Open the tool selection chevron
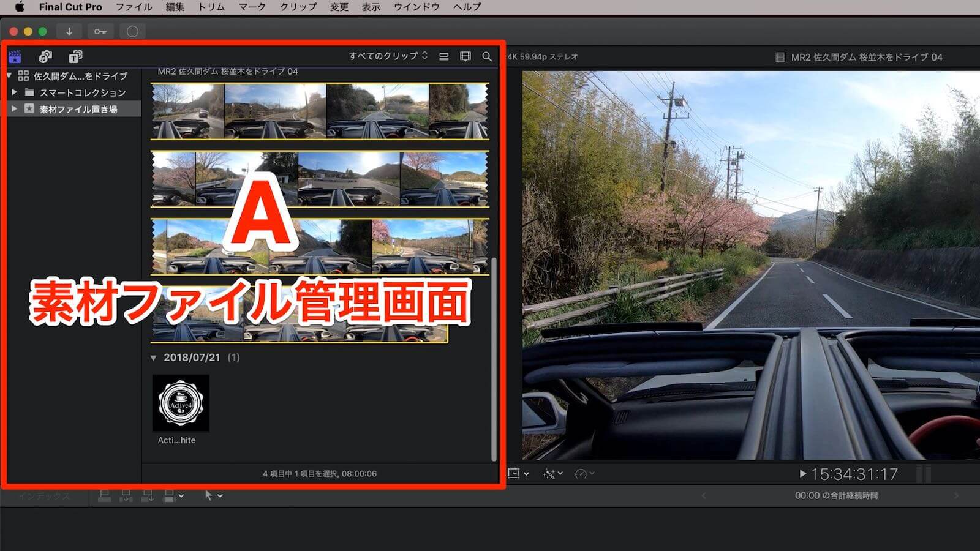The height and width of the screenshot is (551, 980). (x=220, y=496)
